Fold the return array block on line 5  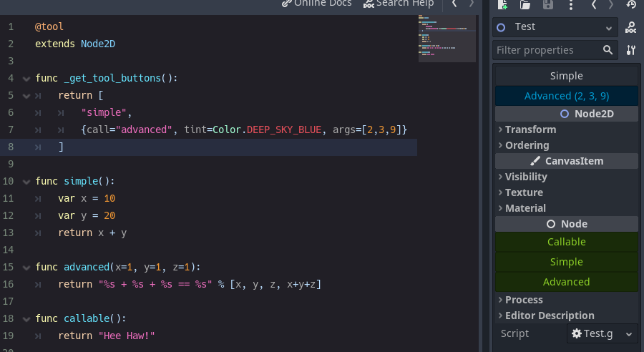click(26, 96)
